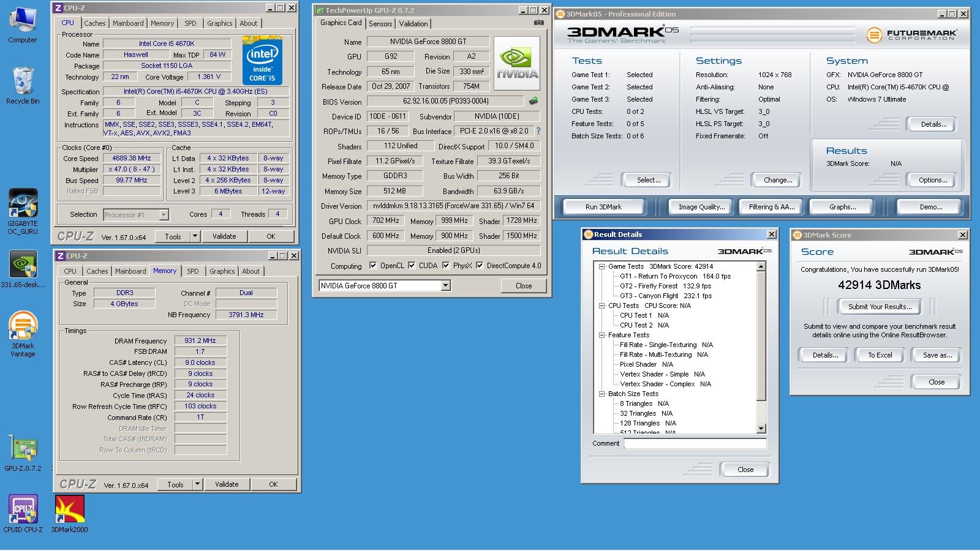Viewport: 980px width, 551px height.
Task: Click Save as... in 3DMark Score window
Action: point(937,355)
